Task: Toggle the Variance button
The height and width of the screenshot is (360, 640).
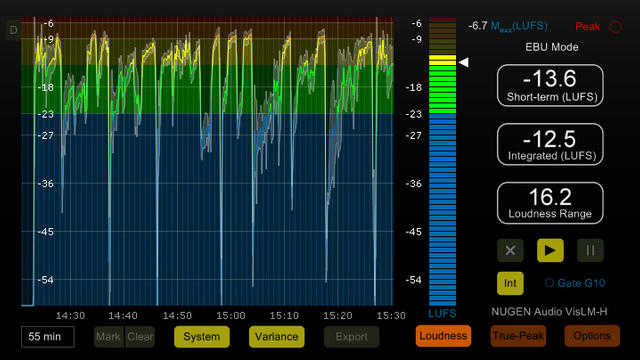Action: pyautogui.click(x=276, y=337)
